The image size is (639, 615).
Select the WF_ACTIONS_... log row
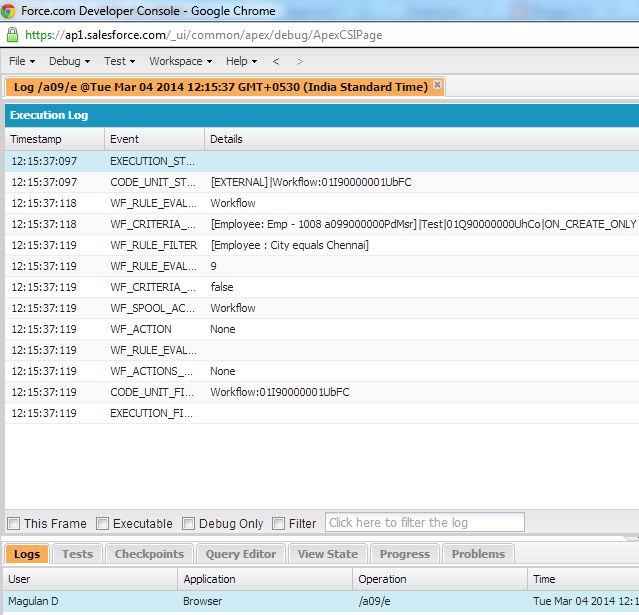coord(322,371)
